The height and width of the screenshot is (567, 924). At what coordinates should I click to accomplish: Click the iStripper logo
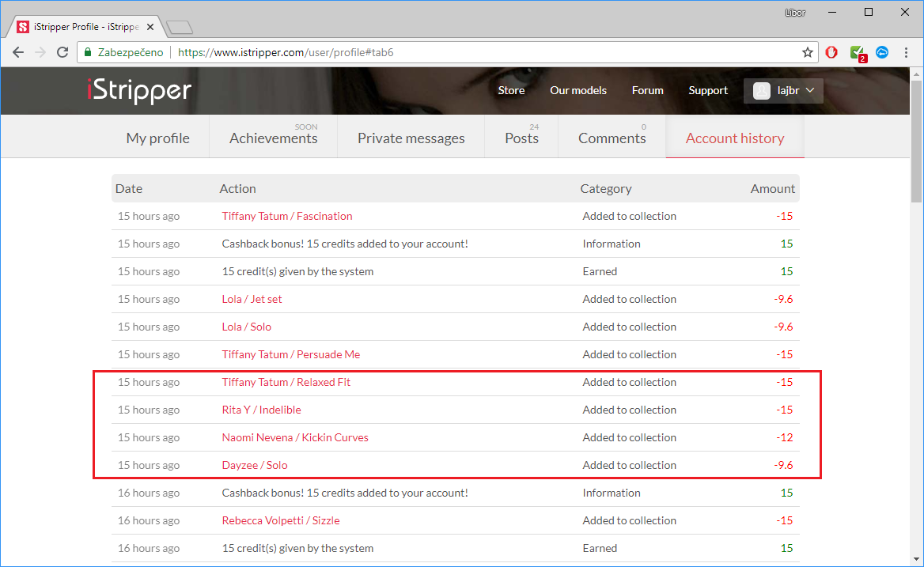139,90
